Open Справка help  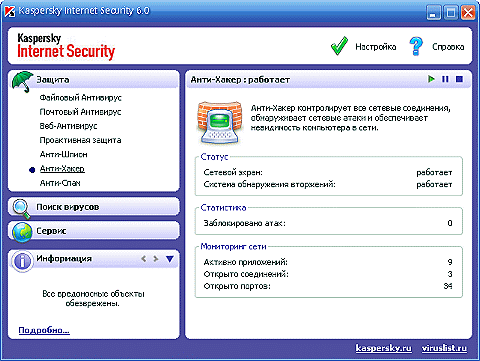448,47
